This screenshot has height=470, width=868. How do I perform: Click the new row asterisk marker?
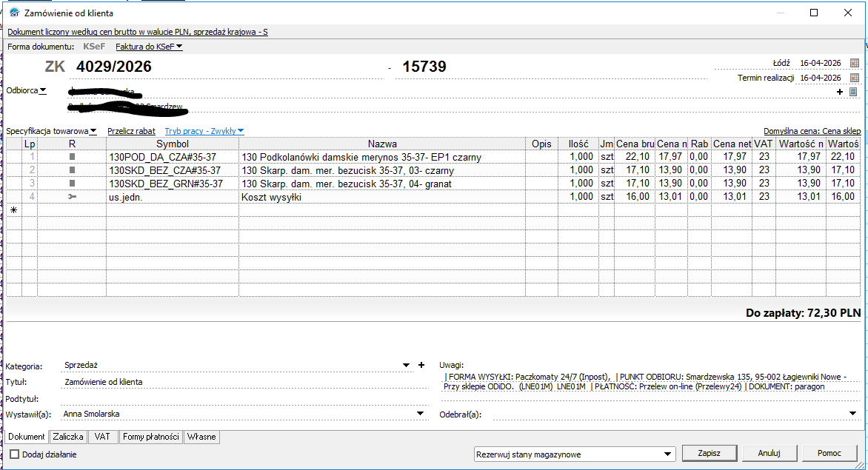point(14,210)
